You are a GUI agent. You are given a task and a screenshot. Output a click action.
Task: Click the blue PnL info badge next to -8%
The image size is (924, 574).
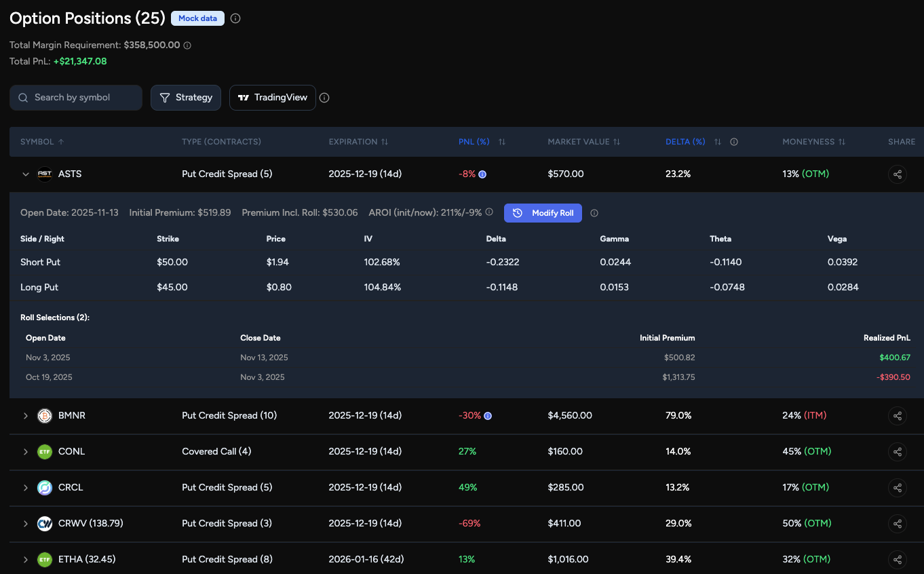tap(482, 174)
